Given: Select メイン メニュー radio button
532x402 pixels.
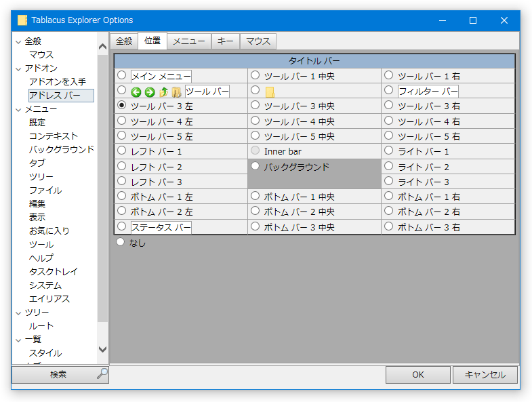Looking at the screenshot, I should click(121, 75).
